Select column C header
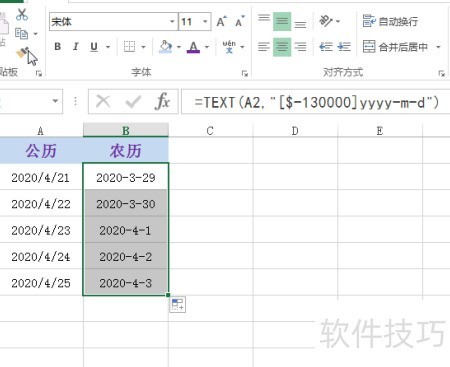 (210, 131)
